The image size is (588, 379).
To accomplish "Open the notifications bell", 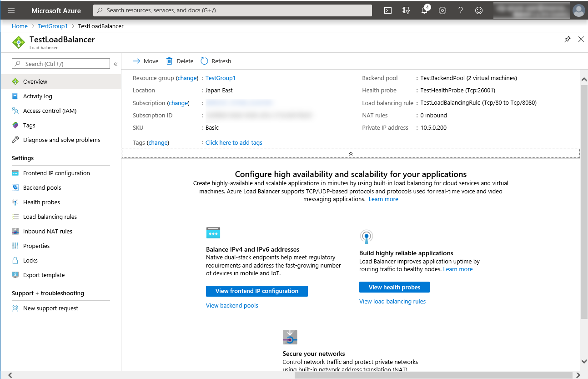I will tap(424, 10).
